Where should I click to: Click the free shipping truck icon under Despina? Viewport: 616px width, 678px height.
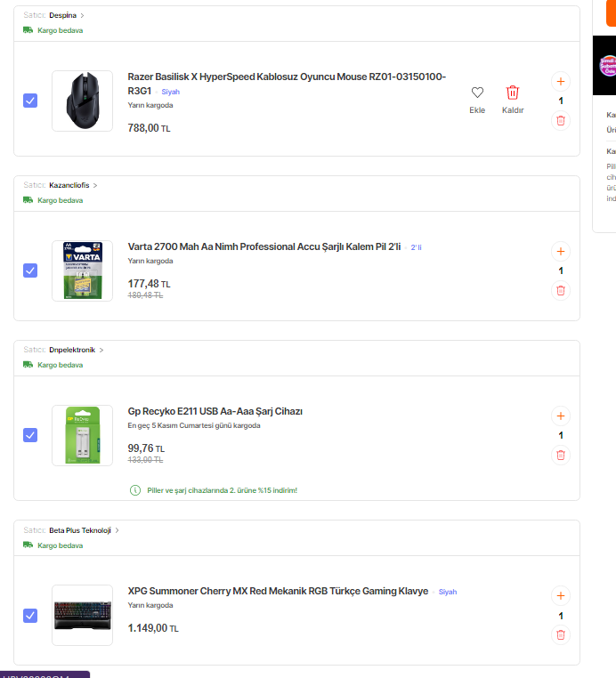(28, 30)
